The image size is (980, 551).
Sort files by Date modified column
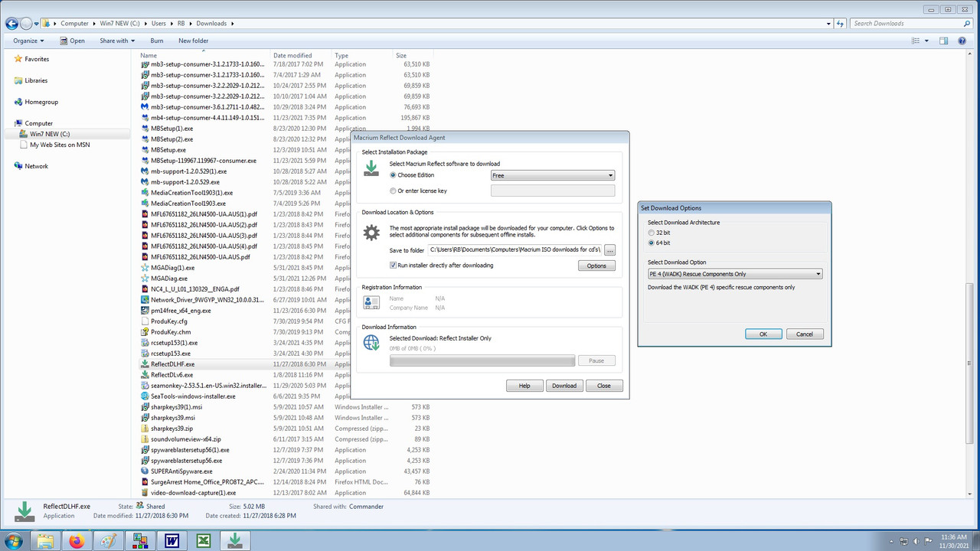pos(292,55)
